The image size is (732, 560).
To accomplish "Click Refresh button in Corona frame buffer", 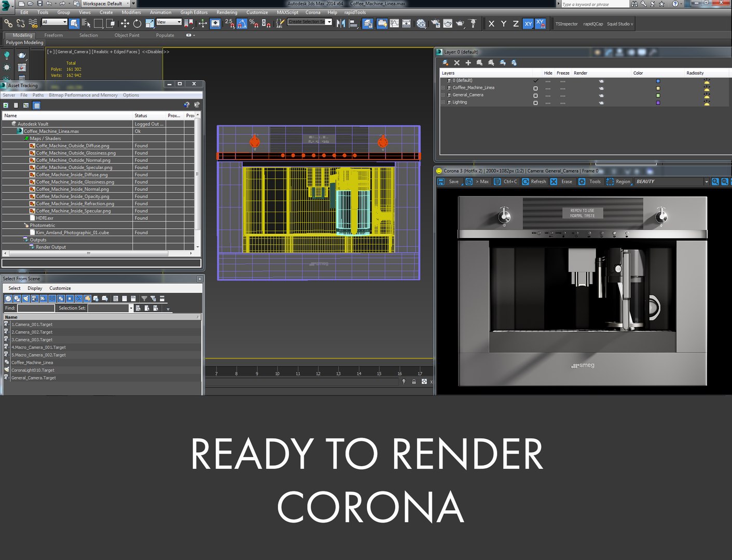I will (x=534, y=181).
